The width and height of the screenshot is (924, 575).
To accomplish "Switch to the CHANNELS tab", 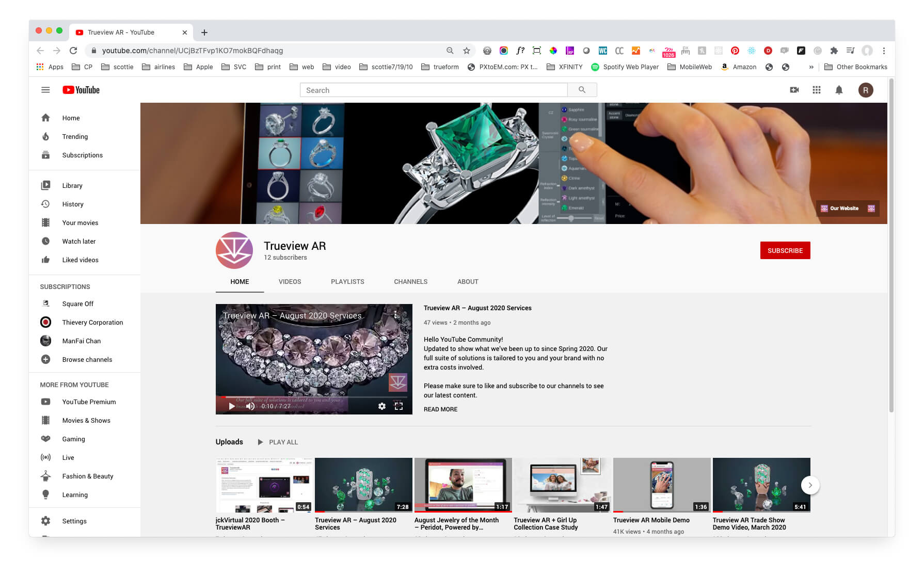I will [x=410, y=282].
